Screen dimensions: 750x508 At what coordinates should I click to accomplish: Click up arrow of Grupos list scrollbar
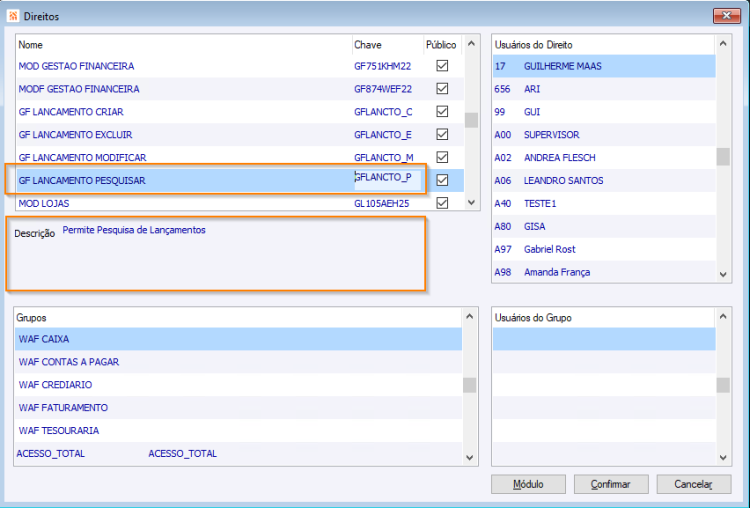(x=470, y=317)
